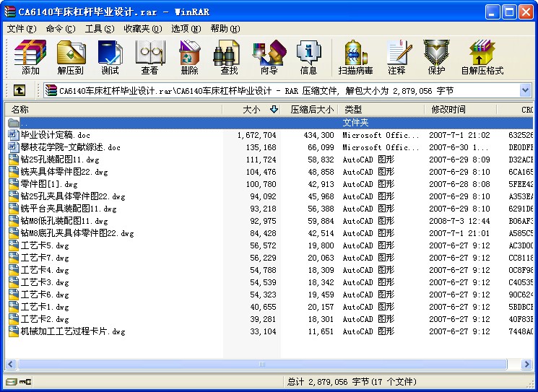The height and width of the screenshot is (392, 538).
Task: Sort by the 名称 column header
Action: [113, 110]
